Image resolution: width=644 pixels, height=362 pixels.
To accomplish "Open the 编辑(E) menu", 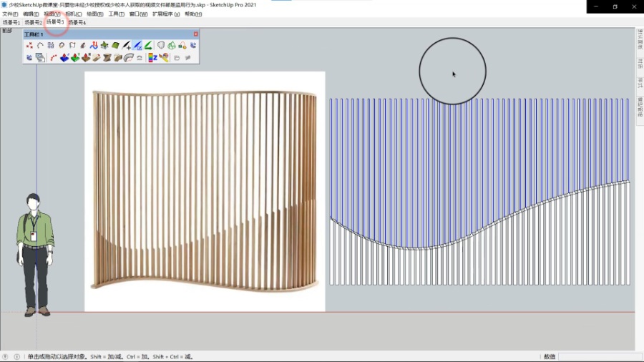I will 31,14.
